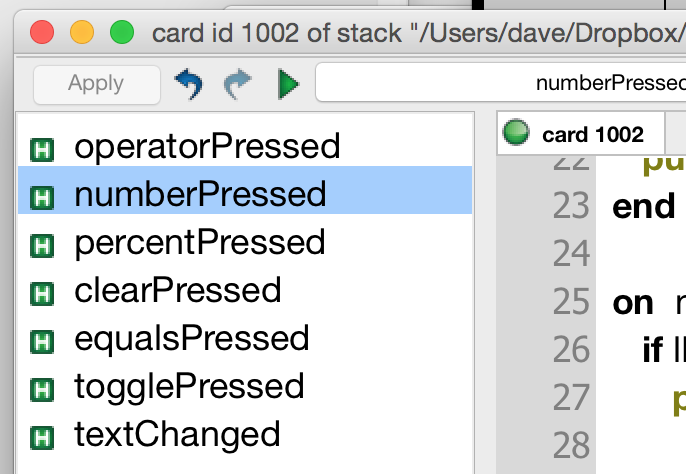Click the H icon beside operatorPressed
Screen dimensions: 686x474
(x=42, y=149)
